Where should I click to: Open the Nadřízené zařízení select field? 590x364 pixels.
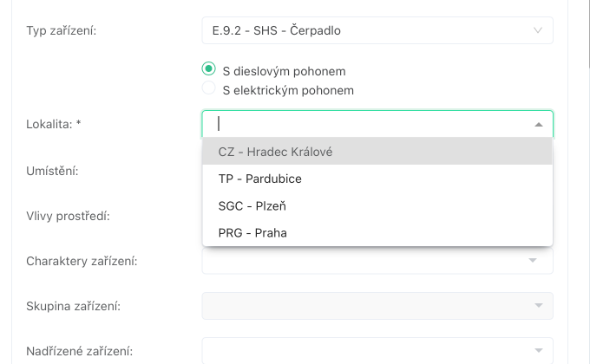point(364,351)
